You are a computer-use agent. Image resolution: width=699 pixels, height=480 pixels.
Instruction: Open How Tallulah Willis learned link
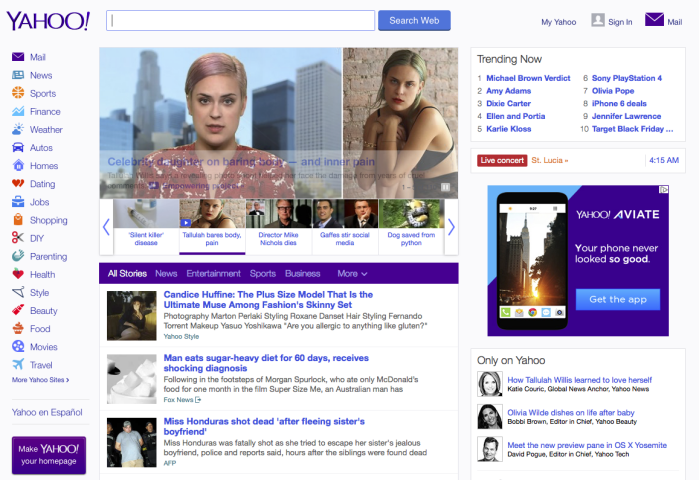(580, 380)
